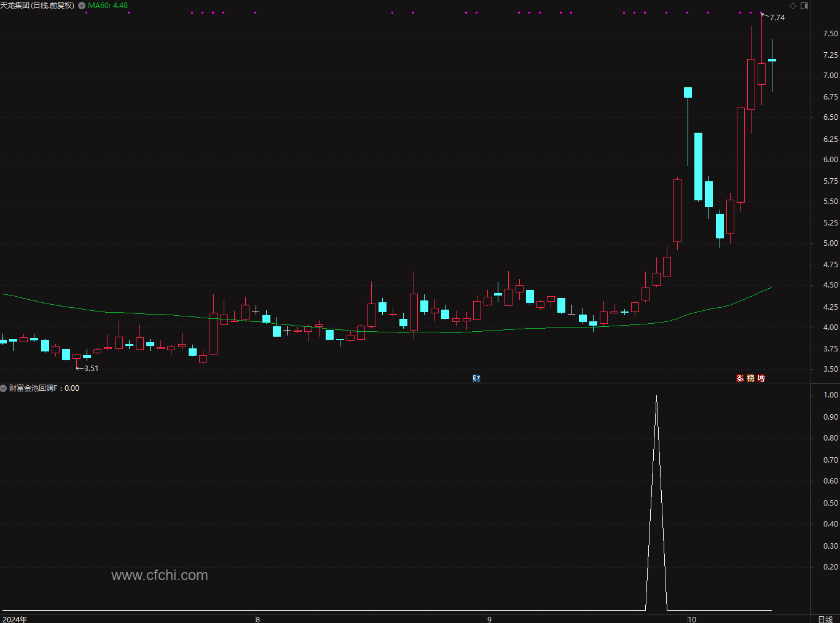
Task: Click the 增 event marker badge
Action: pyautogui.click(x=761, y=378)
